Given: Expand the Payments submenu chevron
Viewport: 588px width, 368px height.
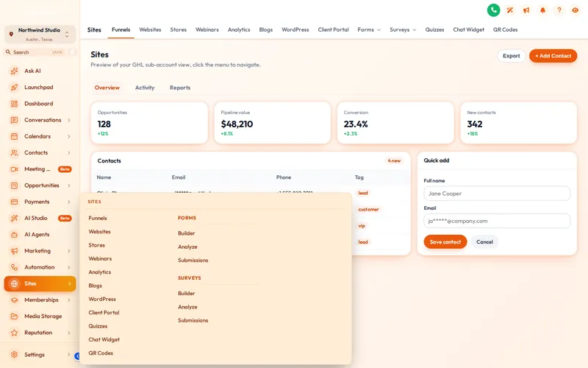Looking at the screenshot, I should [69, 202].
